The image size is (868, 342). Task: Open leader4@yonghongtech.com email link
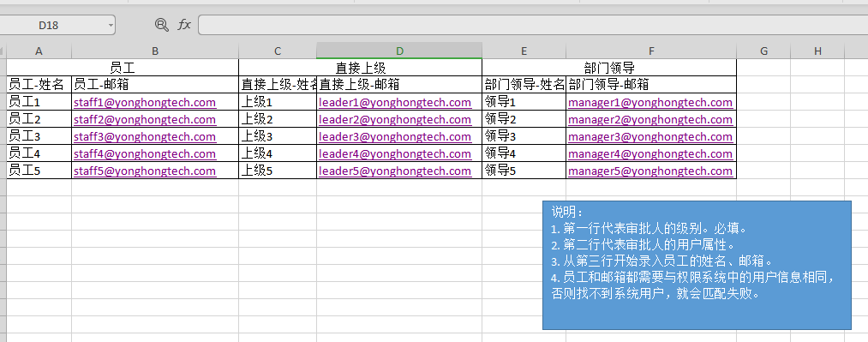pyautogui.click(x=395, y=153)
